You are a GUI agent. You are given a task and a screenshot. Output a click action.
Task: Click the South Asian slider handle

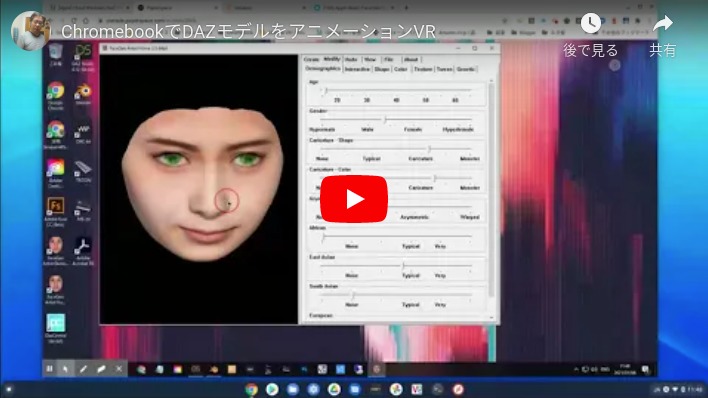[x=353, y=295]
